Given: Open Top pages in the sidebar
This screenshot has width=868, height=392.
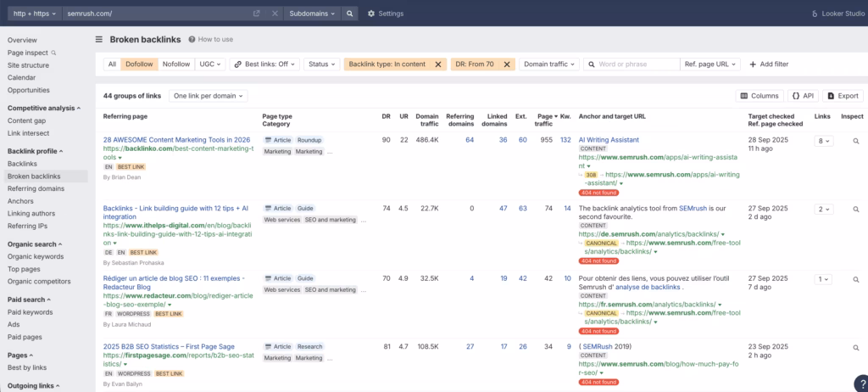Looking at the screenshot, I should (24, 269).
